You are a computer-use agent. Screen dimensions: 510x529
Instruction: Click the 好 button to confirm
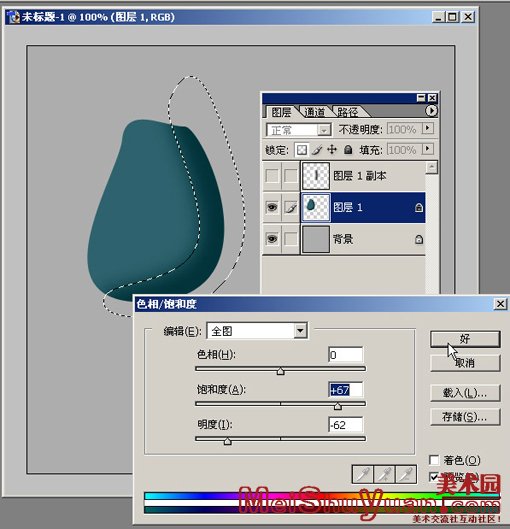point(465,339)
